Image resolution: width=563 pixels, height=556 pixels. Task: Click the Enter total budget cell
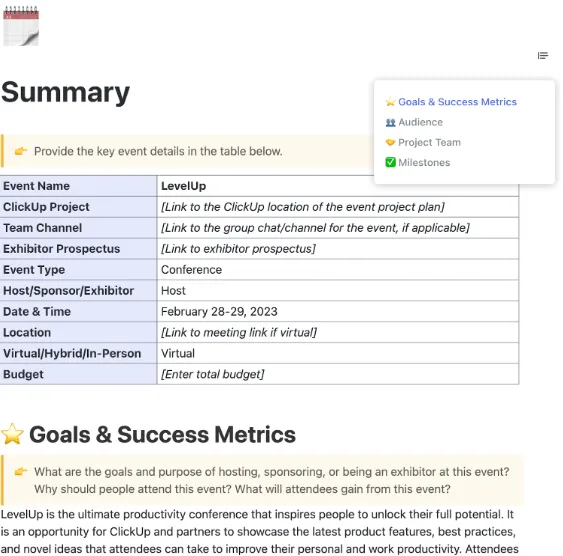point(338,374)
